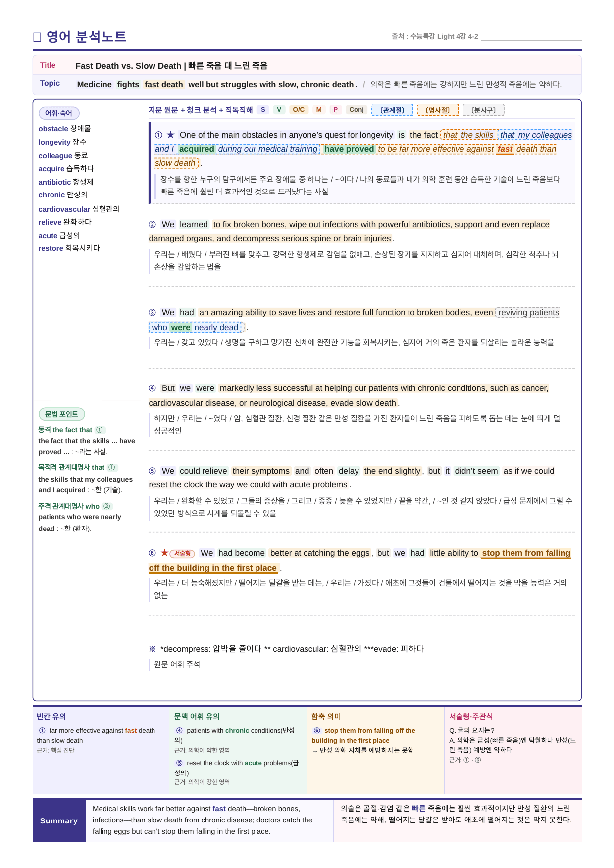Click the caption 원문 어휘 주석
The image size is (614, 868).
point(177,664)
